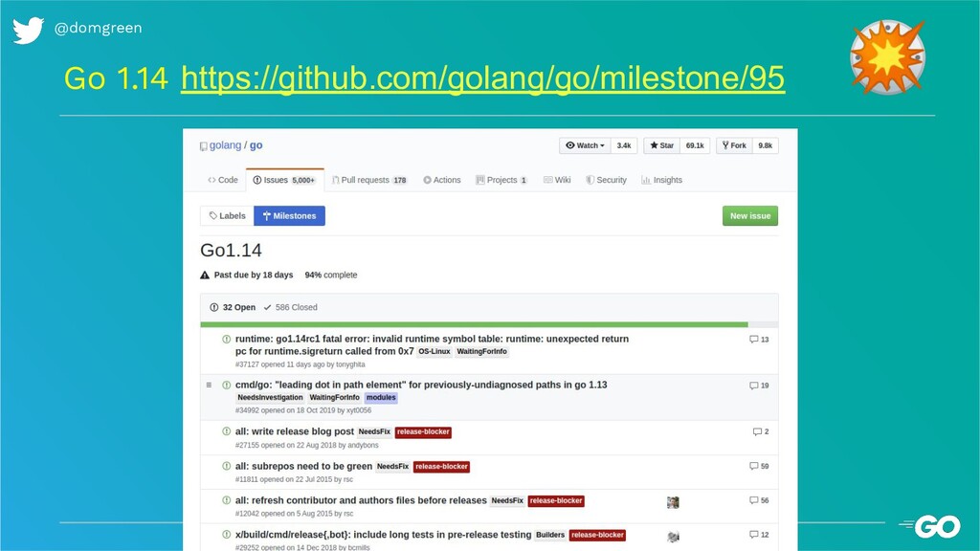This screenshot has height=551, width=980.
Task: Open the 59 comments on issue #11811
Action: [759, 466]
